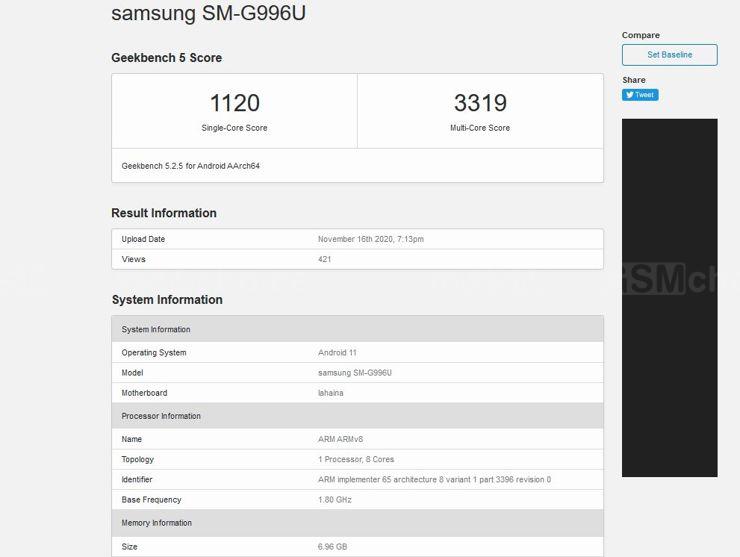Select the single-core score 1120
740x557 pixels.
coord(235,103)
